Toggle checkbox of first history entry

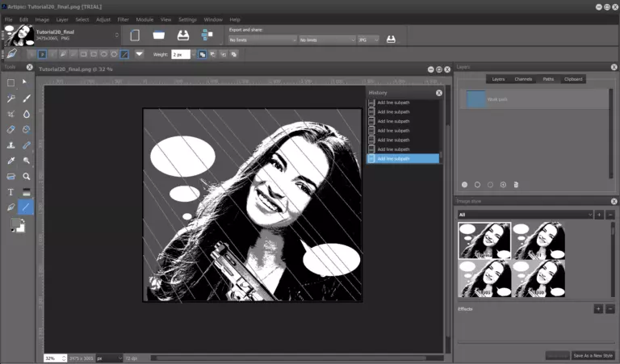[372, 103]
